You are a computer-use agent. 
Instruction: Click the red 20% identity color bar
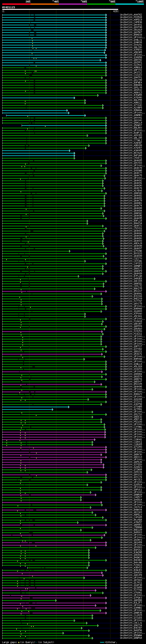(16, 4)
